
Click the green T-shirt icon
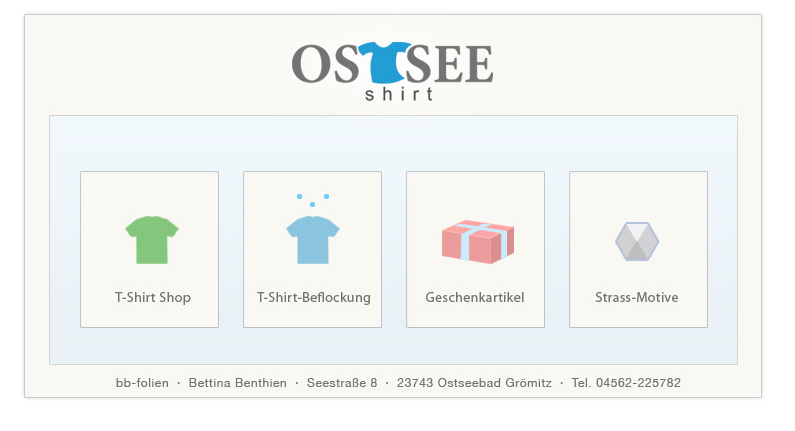152,240
